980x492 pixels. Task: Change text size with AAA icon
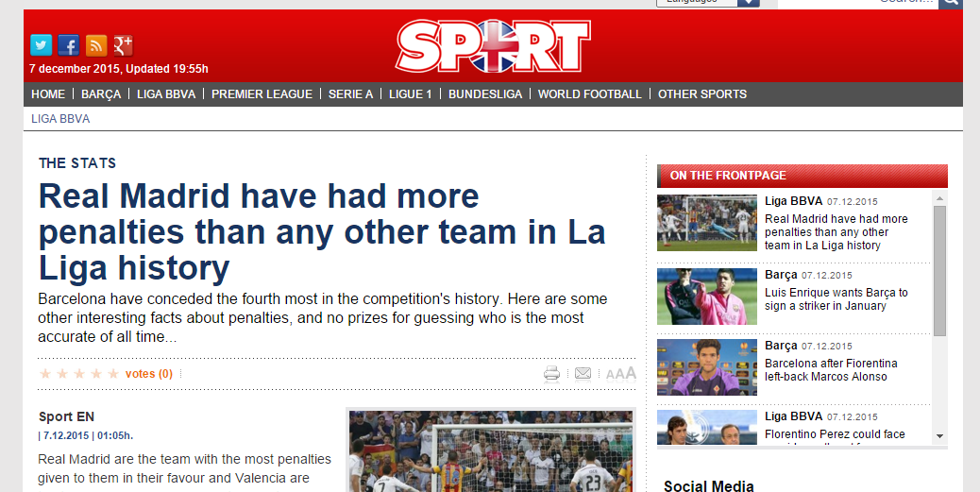[x=620, y=374]
